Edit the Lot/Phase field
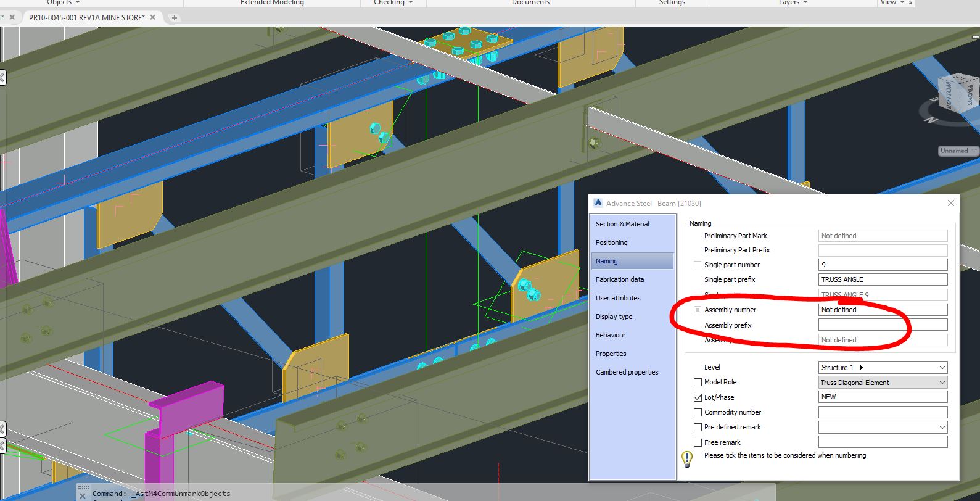980x501 pixels. coord(883,397)
